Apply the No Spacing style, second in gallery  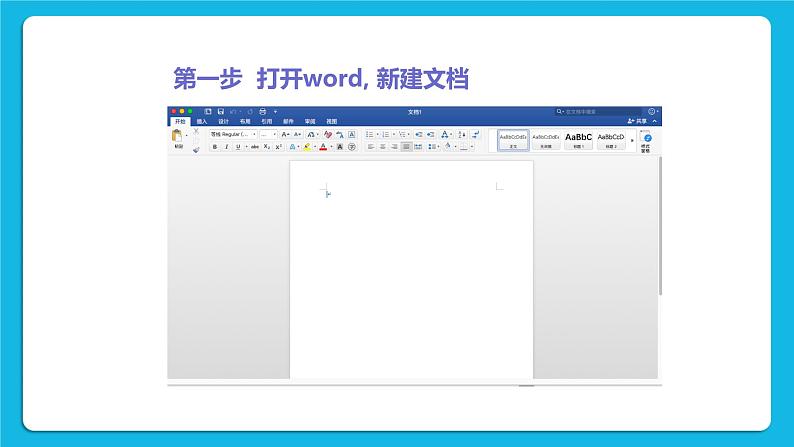[546, 140]
